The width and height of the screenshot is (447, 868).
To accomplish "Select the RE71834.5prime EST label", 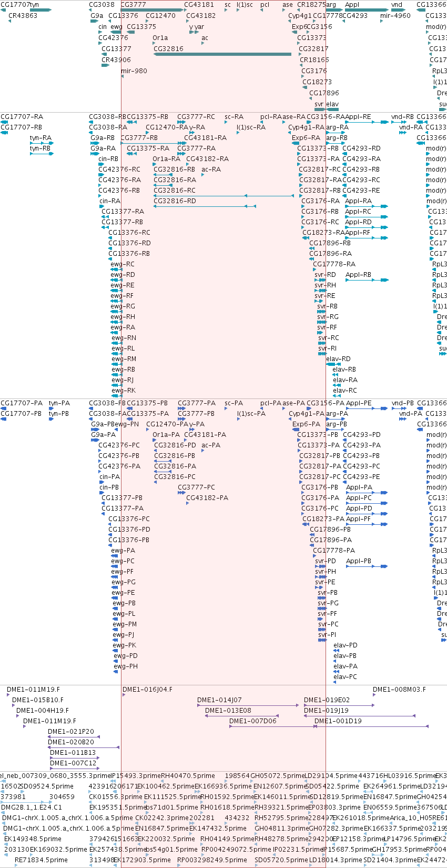I will click(41, 860).
